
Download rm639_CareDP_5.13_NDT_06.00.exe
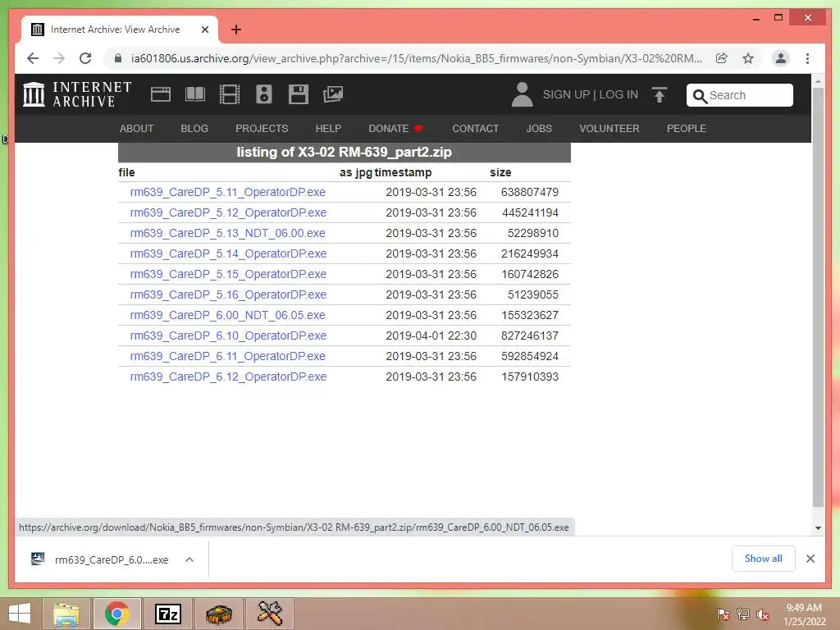pos(228,233)
